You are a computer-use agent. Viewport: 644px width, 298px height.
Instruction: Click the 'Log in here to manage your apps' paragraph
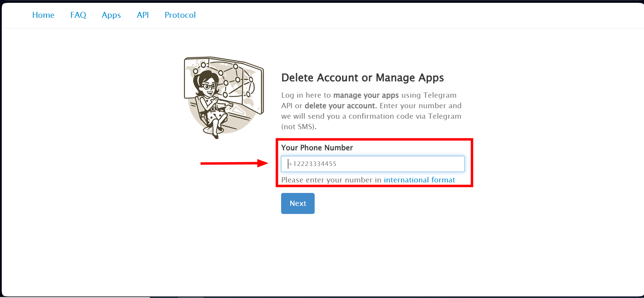tap(371, 111)
